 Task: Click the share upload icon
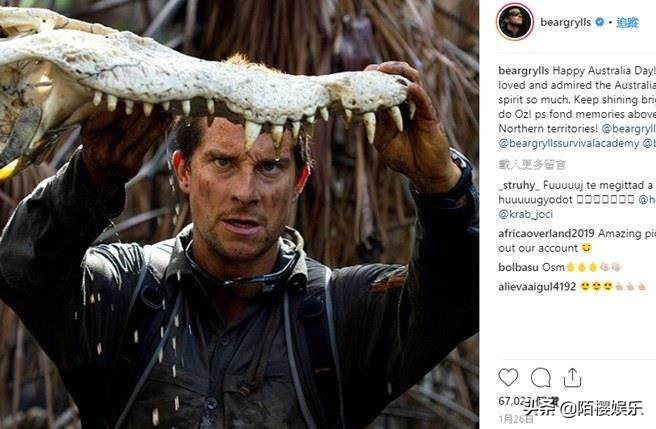coord(572,377)
